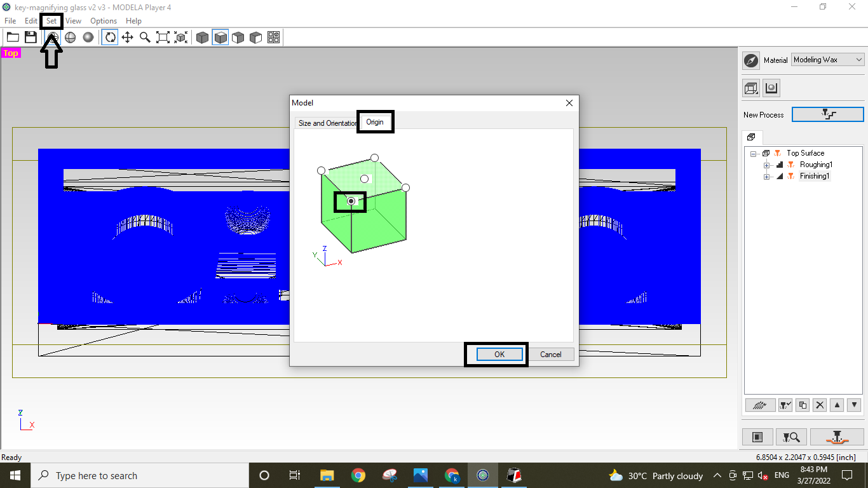Select origin at top-left corner of cube
The image size is (868, 488).
(321, 170)
